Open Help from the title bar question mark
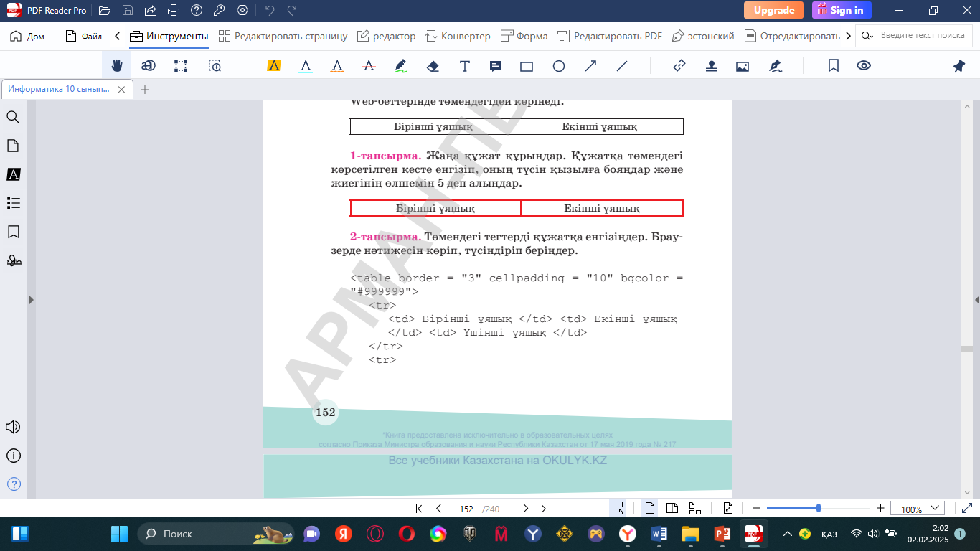The width and height of the screenshot is (980, 551). 197,11
